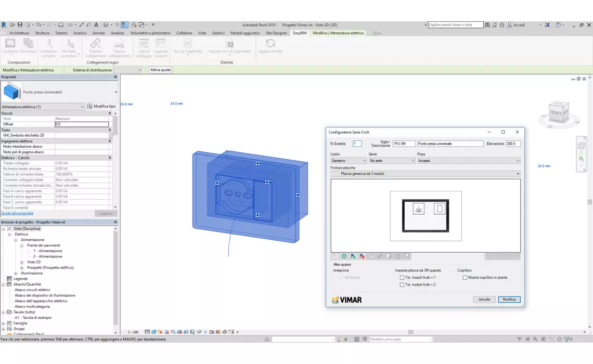Click Accedi to sign in

pos(519,25)
